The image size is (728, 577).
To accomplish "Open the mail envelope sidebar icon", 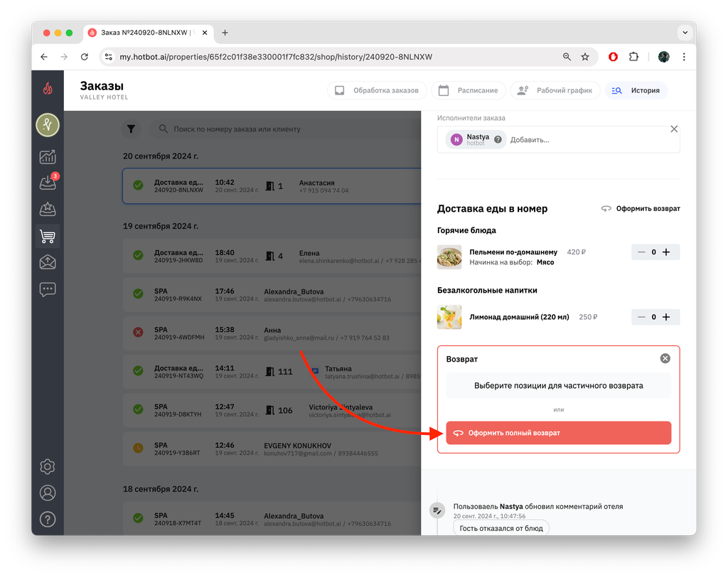I will pyautogui.click(x=48, y=263).
